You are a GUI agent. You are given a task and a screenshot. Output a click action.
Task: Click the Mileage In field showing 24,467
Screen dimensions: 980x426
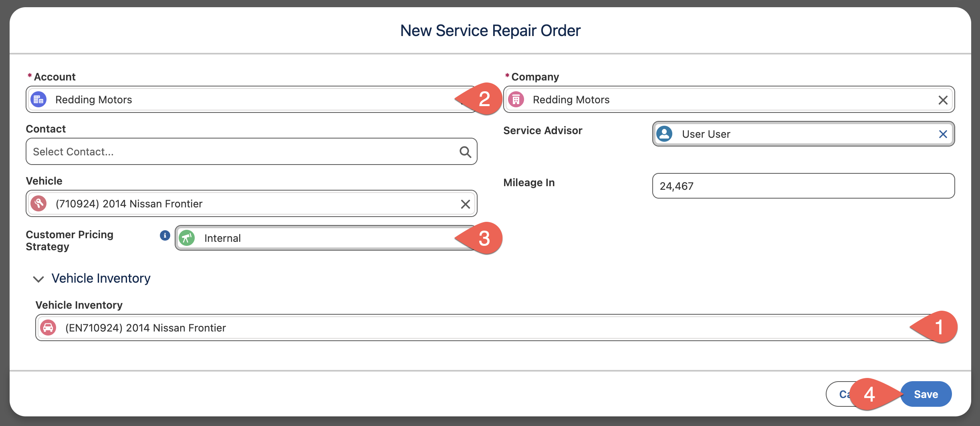[x=803, y=186]
